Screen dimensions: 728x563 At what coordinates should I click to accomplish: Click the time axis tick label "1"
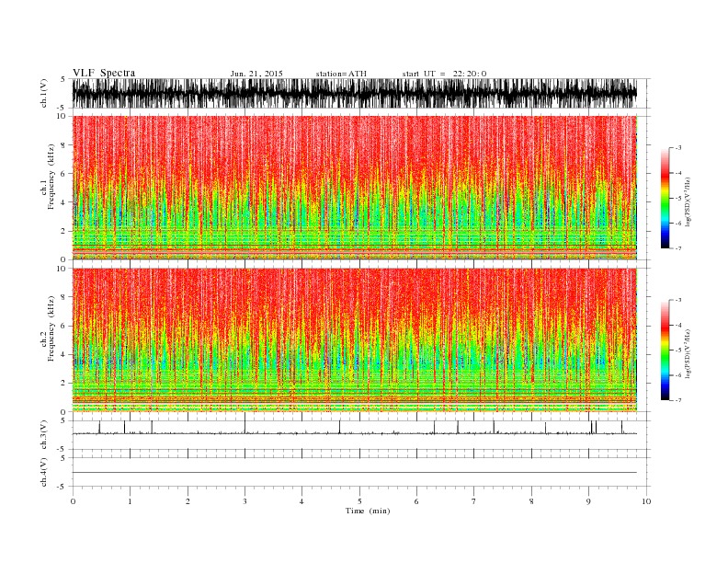[130, 501]
